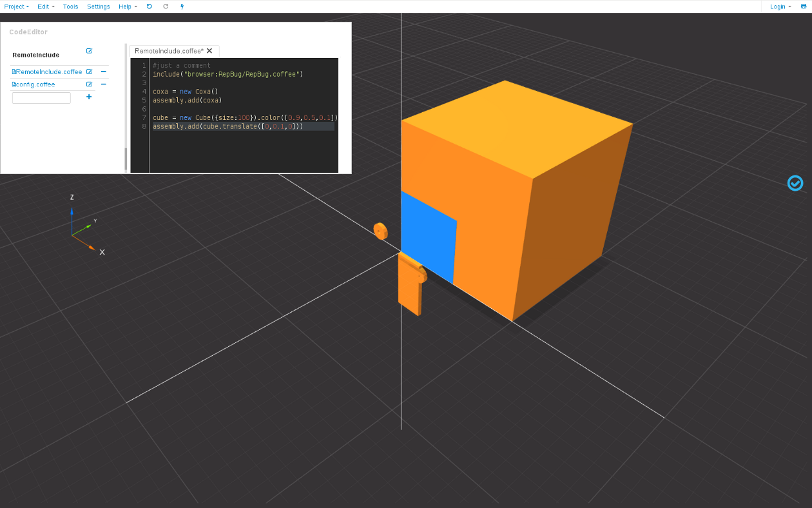The image size is (812, 508).
Task: Expand the Edit dropdown menu
Action: point(46,6)
